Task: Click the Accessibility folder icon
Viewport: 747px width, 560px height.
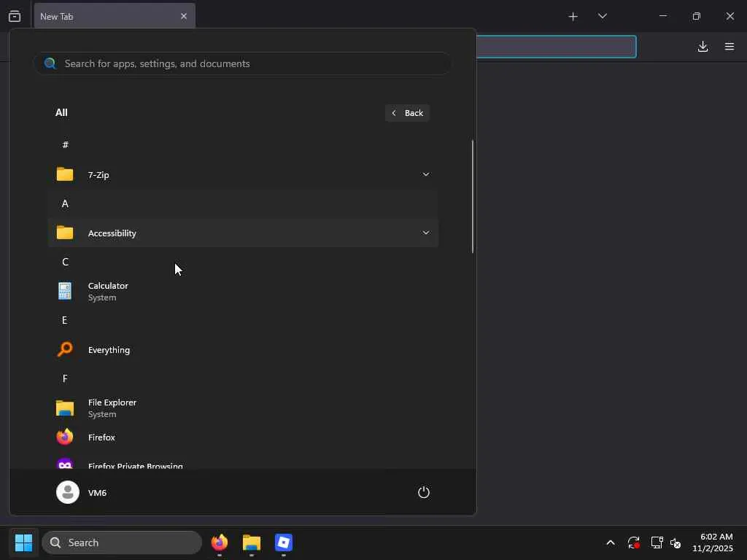Action: tap(65, 233)
